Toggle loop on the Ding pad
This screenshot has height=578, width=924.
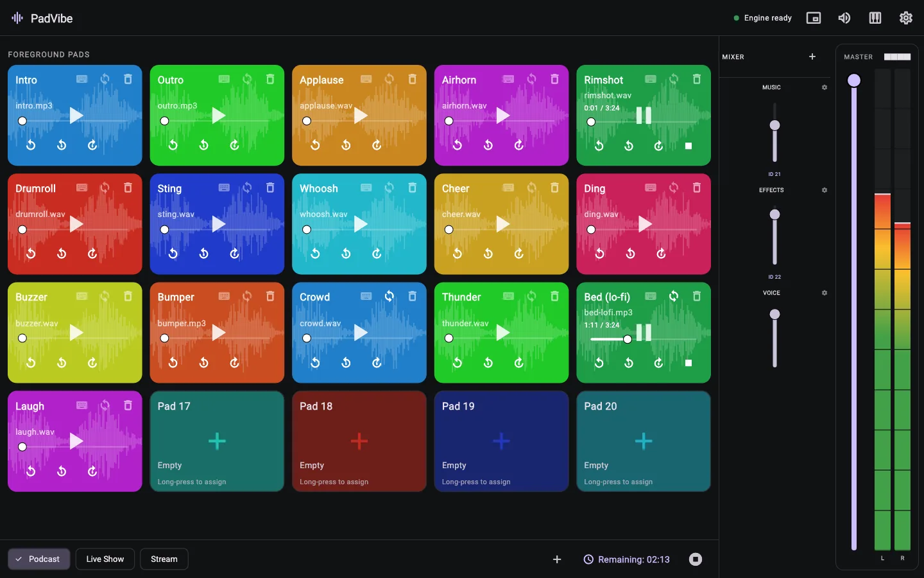tap(673, 188)
